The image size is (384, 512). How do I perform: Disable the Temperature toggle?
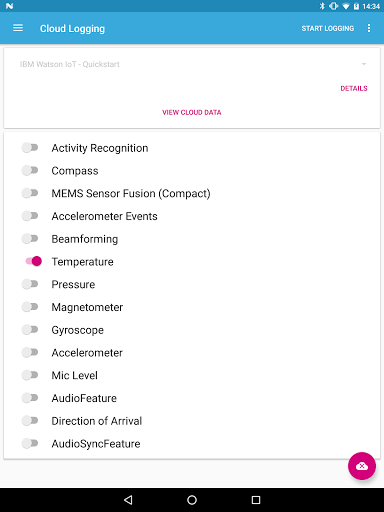(x=33, y=261)
